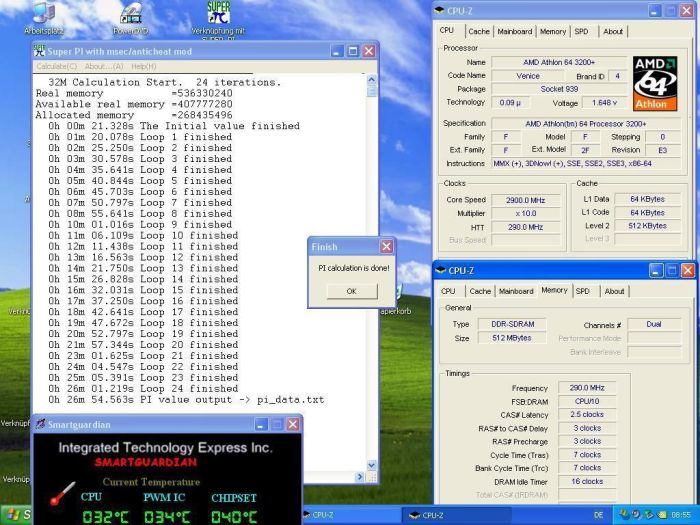Viewport: 700px width, 525px height.
Task: Open the Arbeitsplatz desktop icon
Action: pos(44,18)
